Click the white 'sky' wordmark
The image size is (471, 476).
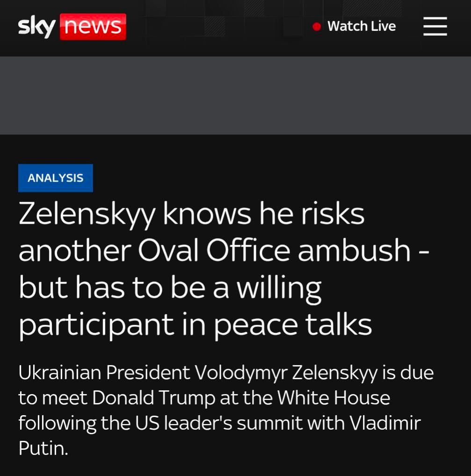point(36,27)
